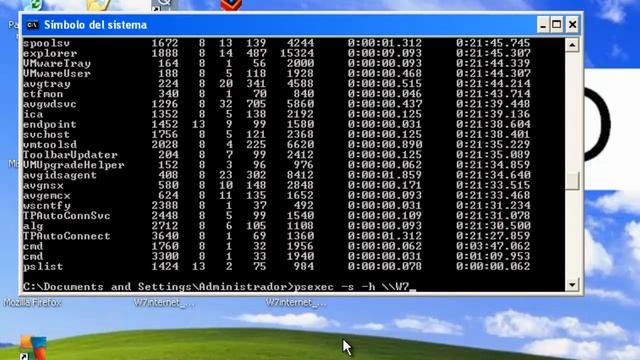Click the 'vmtoolsd' process name
640x360 pixels.
50,144
